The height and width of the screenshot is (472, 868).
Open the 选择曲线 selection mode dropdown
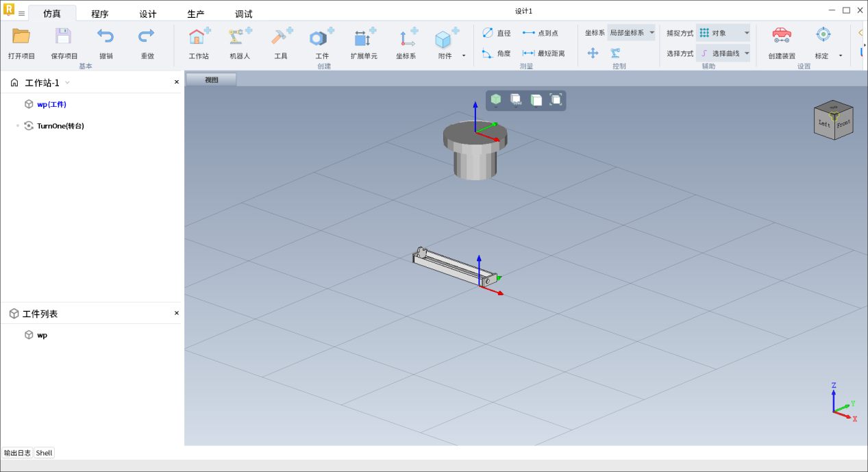click(x=723, y=53)
